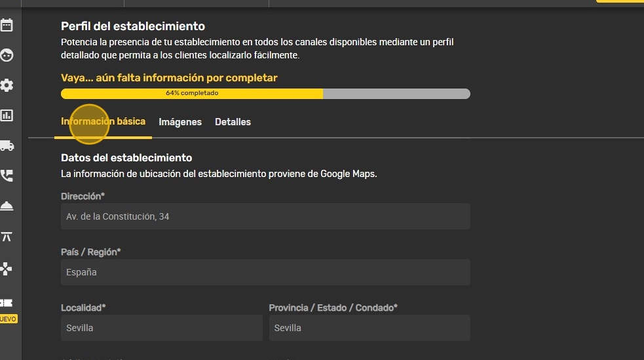
Task: Click the Datos del establecimiento section title
Action: point(126,157)
